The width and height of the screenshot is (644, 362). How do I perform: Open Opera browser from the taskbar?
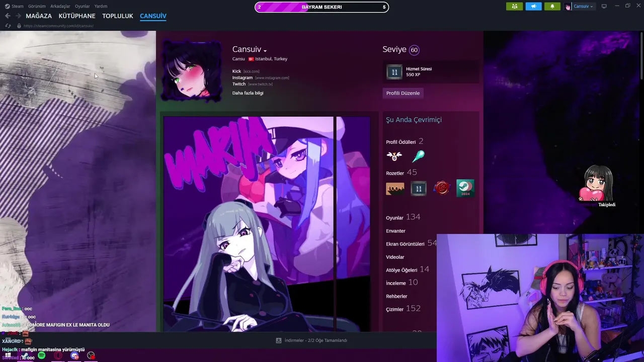tap(58, 355)
